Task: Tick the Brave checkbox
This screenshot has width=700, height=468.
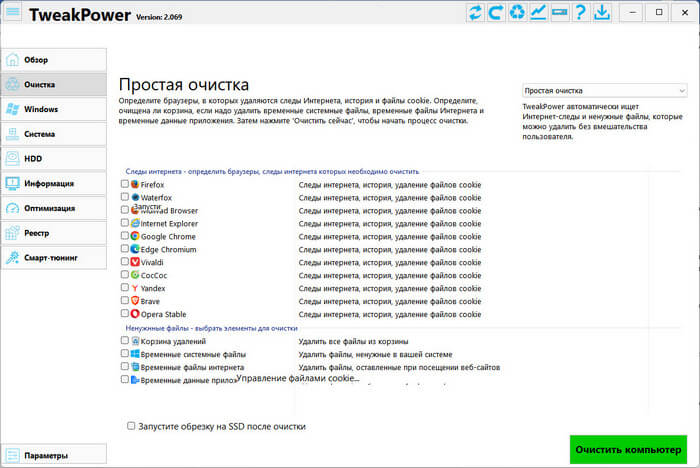Action: (125, 300)
